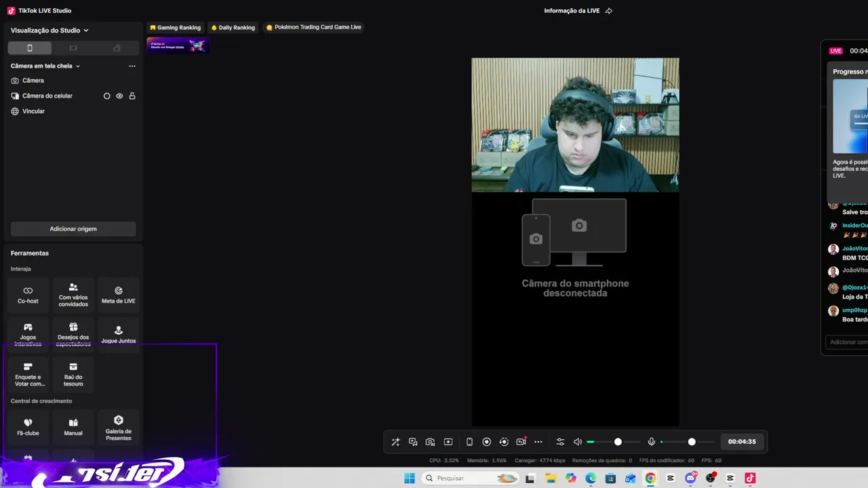Click the record button icon
This screenshot has height=488, width=868.
[x=486, y=442]
